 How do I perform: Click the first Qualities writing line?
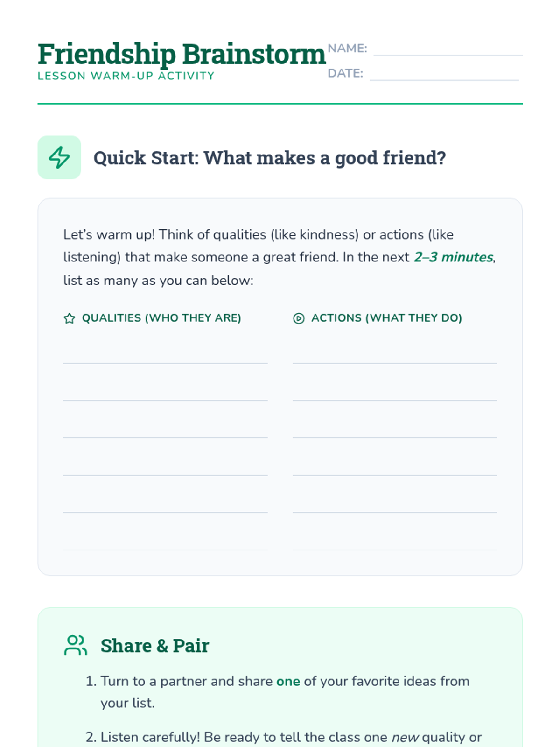click(166, 354)
